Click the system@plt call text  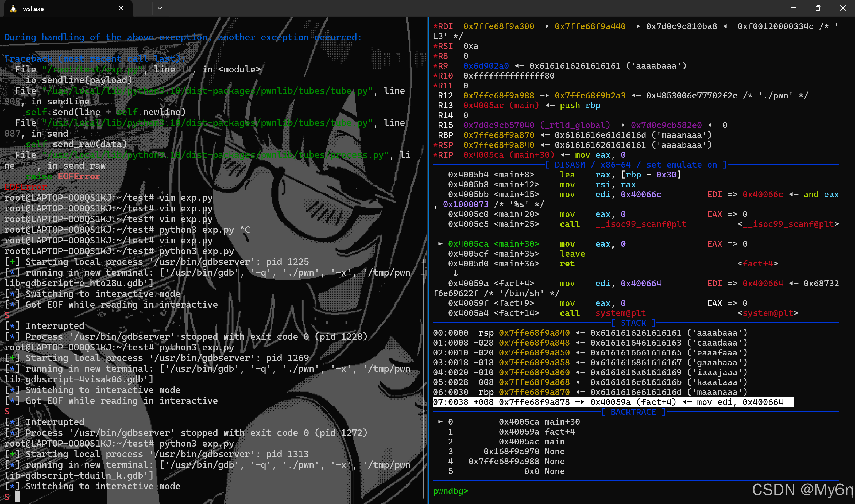620,313
